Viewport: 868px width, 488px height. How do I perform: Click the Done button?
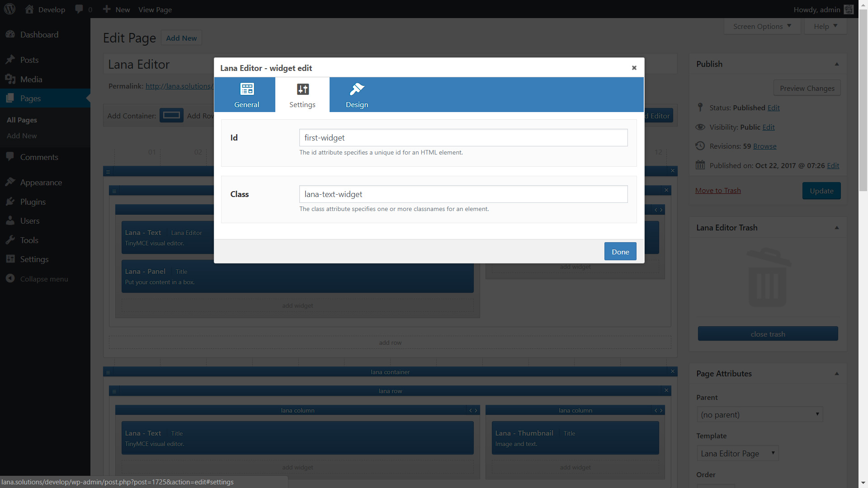(620, 252)
